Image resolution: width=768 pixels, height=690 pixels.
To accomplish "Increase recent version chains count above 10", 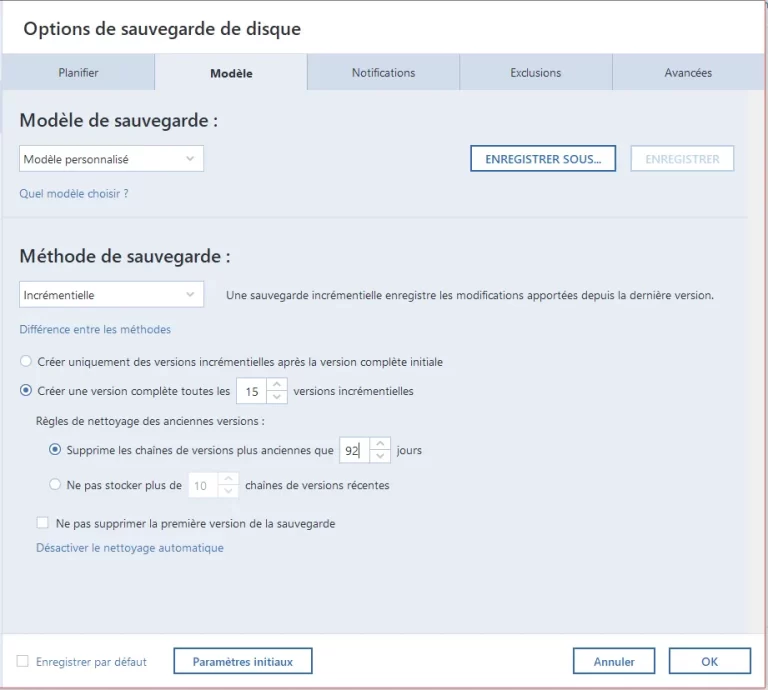I will [x=228, y=479].
